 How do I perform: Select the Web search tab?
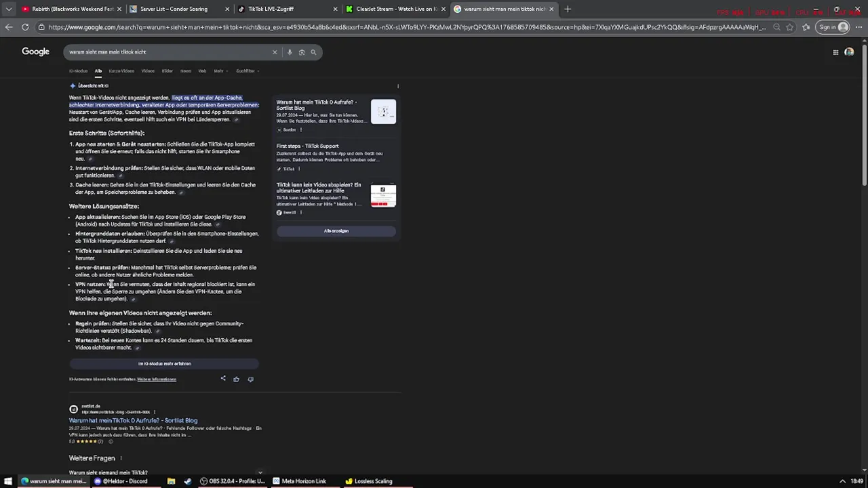[x=202, y=70]
